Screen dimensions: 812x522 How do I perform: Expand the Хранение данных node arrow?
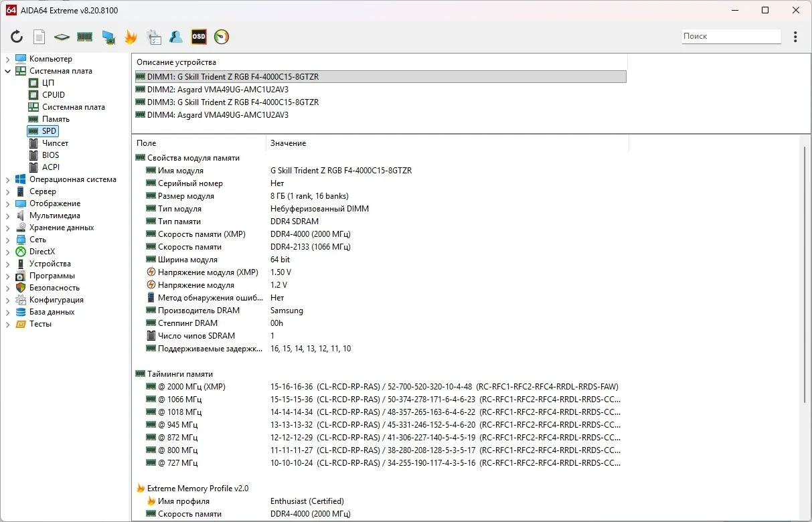pos(7,228)
